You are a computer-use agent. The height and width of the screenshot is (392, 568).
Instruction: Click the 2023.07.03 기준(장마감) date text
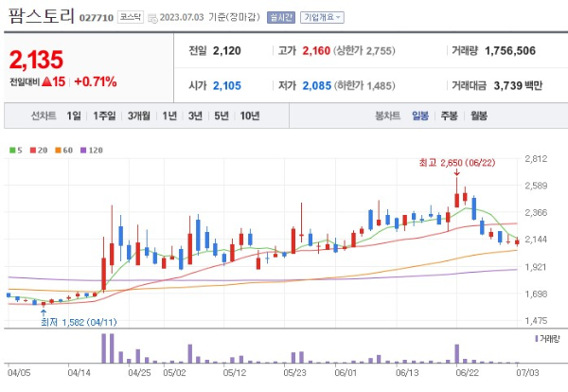coord(210,17)
